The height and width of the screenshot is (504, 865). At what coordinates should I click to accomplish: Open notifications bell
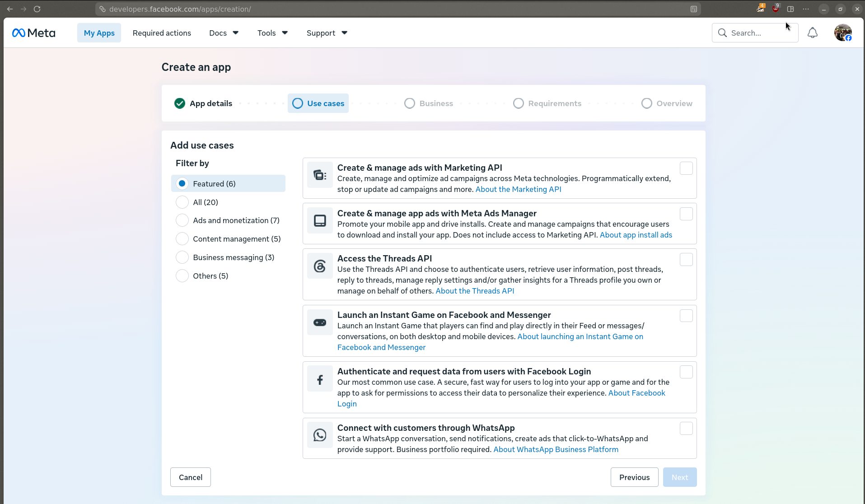point(813,33)
